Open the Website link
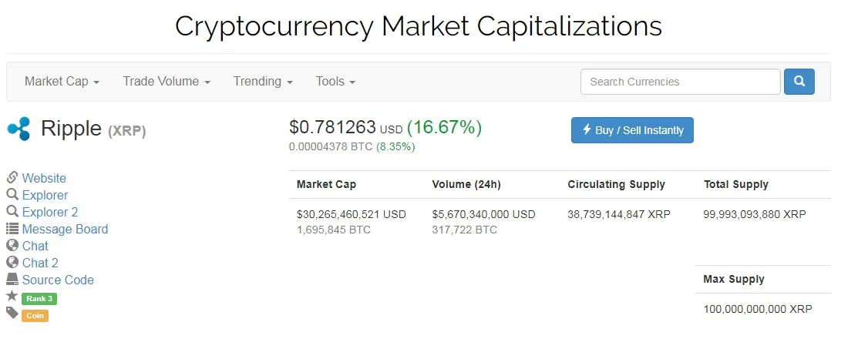 click(x=44, y=178)
